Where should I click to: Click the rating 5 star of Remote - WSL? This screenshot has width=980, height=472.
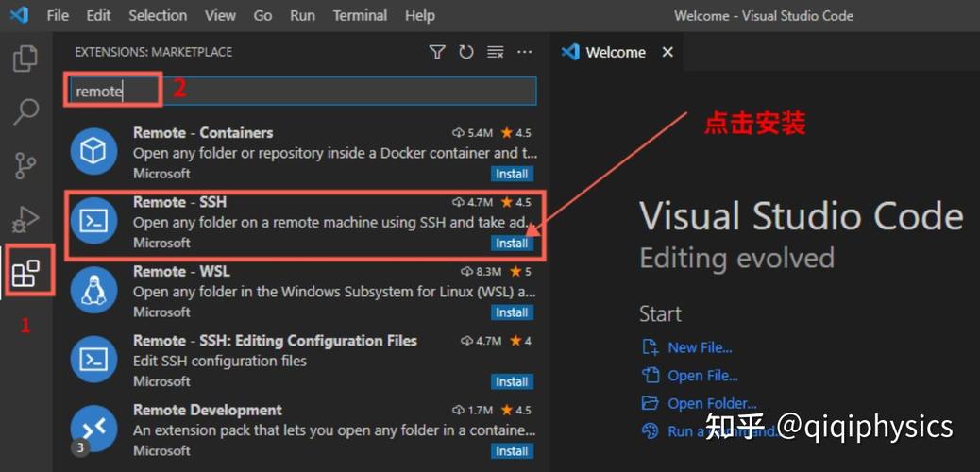coord(520,272)
